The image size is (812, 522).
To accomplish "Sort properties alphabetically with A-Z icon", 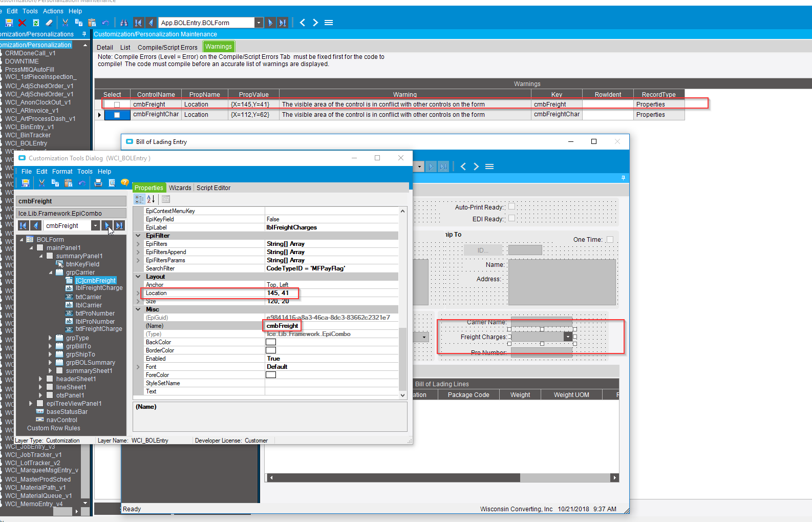I will 151,199.
